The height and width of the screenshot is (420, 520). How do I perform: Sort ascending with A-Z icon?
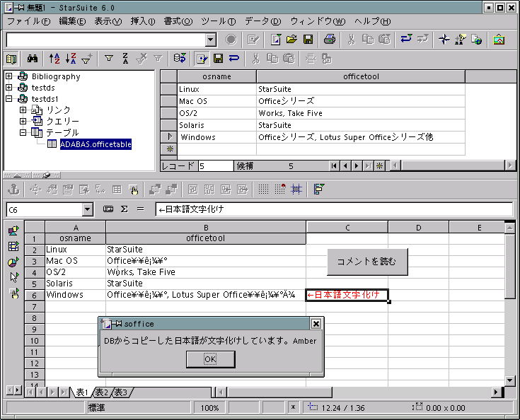(54, 59)
